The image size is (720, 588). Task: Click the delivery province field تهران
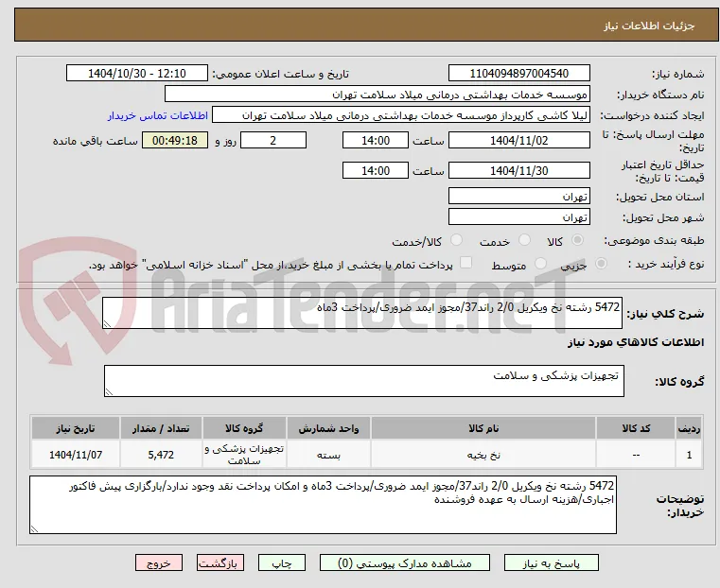(518, 197)
